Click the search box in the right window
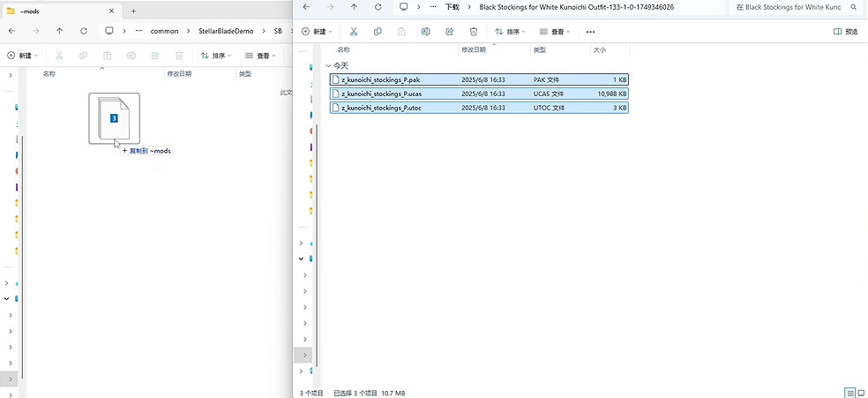Image resolution: width=868 pixels, height=398 pixels. tap(798, 7)
